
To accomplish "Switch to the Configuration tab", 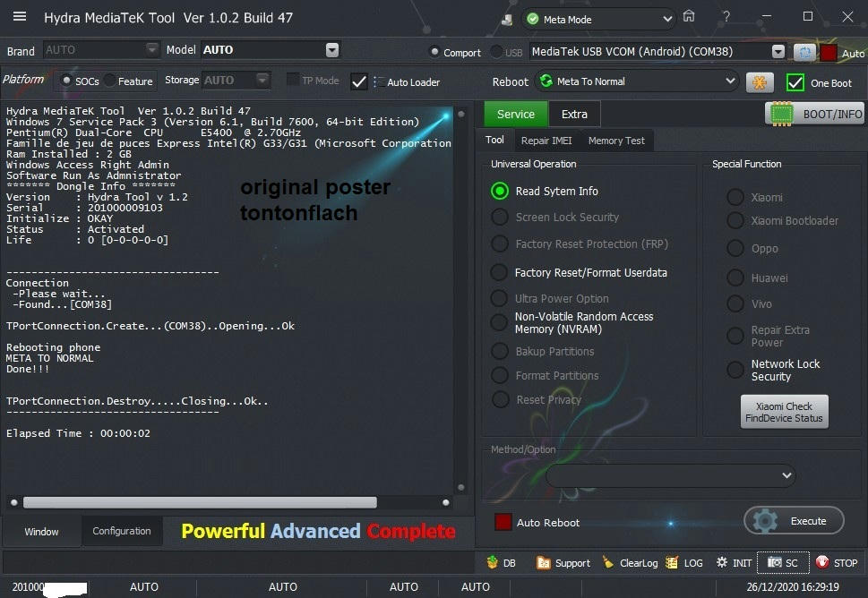I will point(122,531).
